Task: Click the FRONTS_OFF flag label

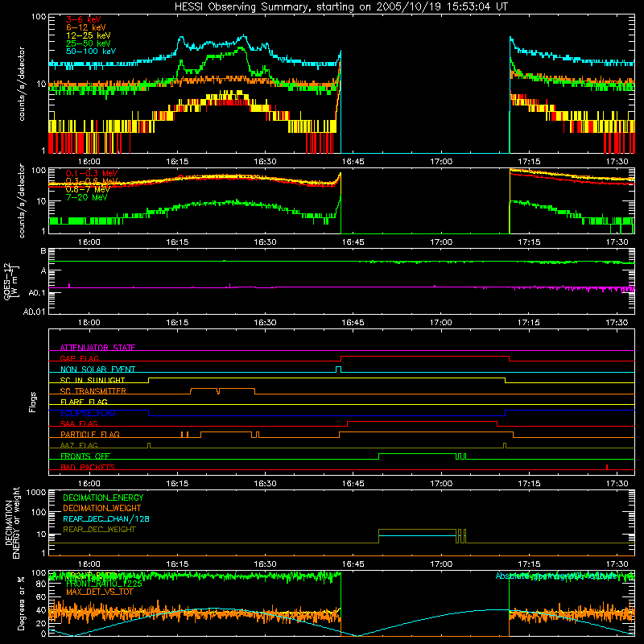Action: (x=85, y=456)
